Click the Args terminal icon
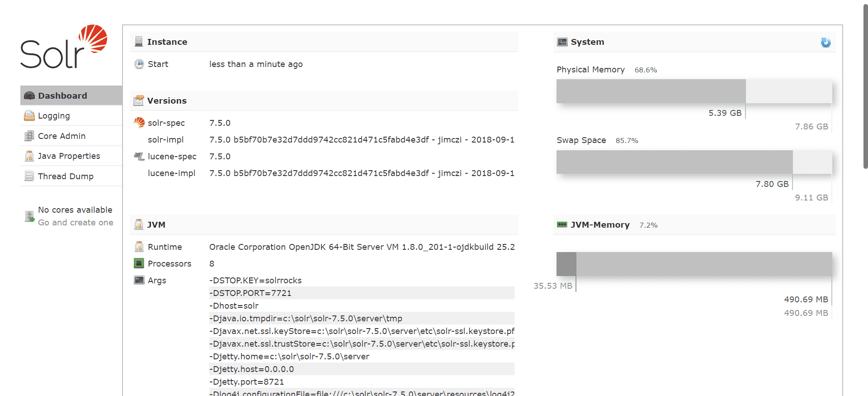The width and height of the screenshot is (868, 396). 139,280
